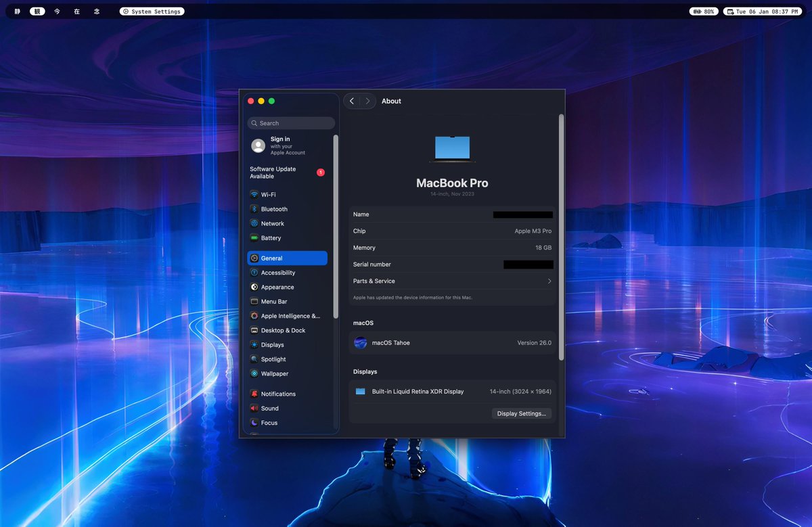Image resolution: width=812 pixels, height=527 pixels.
Task: Click 'Apple has updated the device information' note
Action: tap(412, 298)
